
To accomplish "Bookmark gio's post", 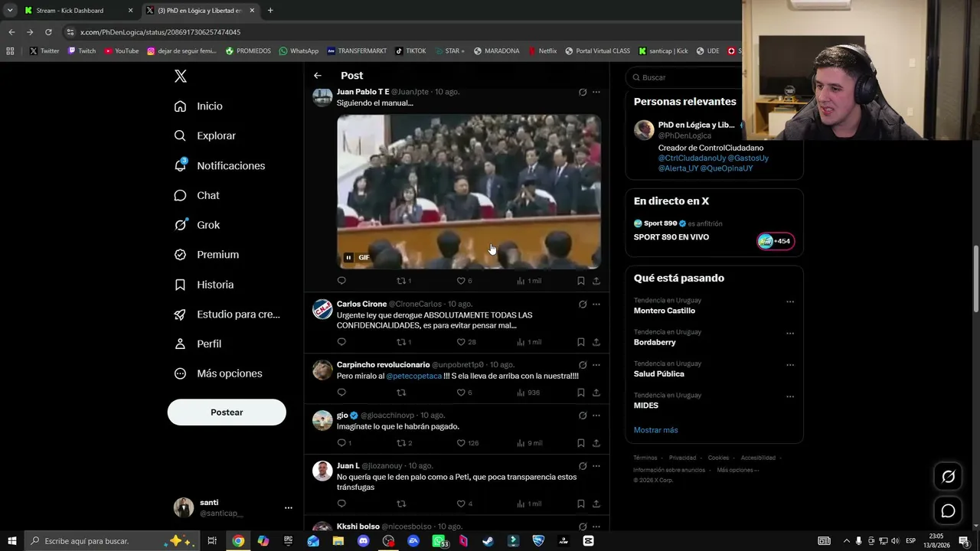I will coord(581,443).
